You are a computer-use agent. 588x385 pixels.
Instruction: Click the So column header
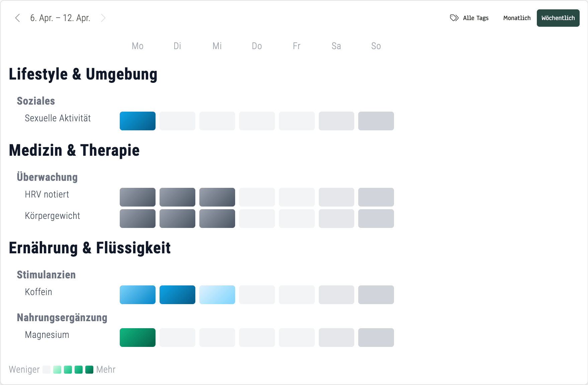pos(376,46)
